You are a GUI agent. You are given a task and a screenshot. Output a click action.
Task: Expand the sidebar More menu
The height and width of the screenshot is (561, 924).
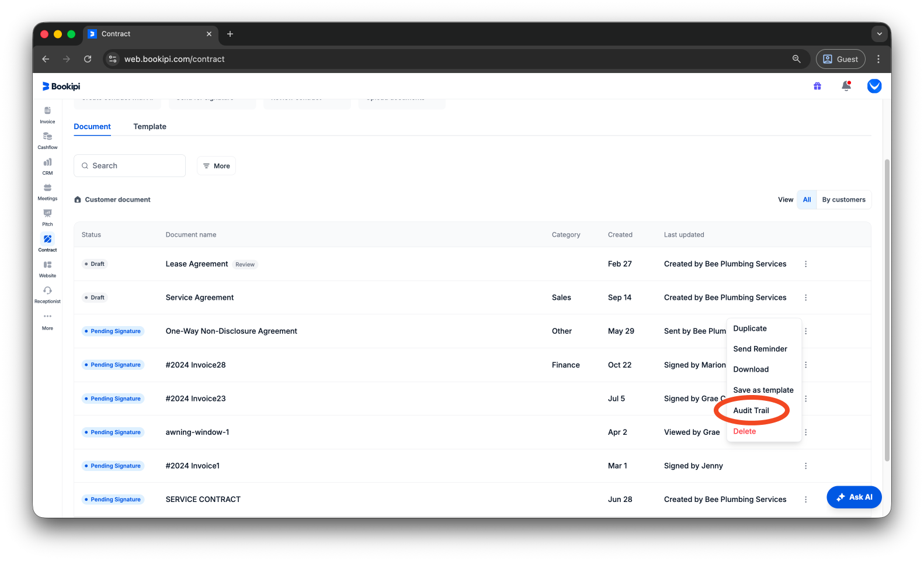tap(47, 321)
